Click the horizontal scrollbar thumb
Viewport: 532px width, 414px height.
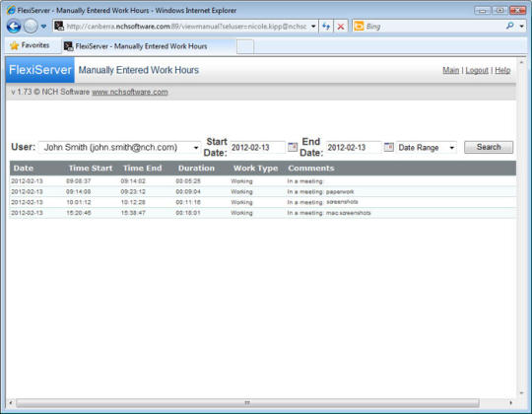[x=247, y=403]
